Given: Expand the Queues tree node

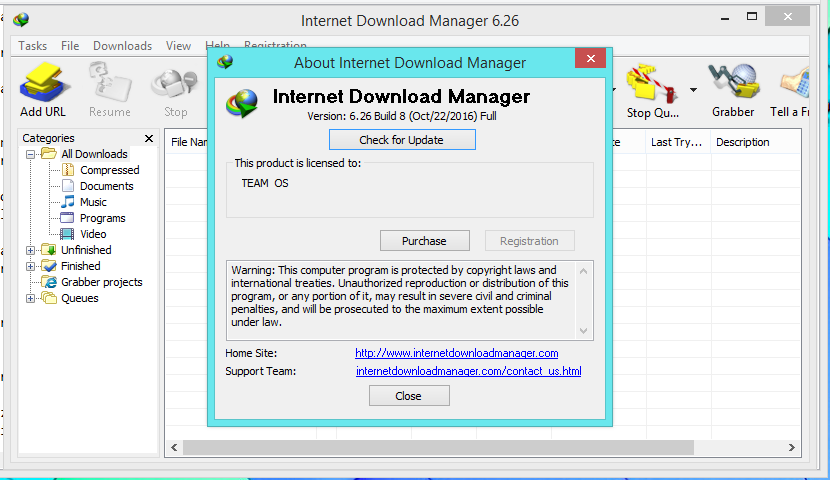Looking at the screenshot, I should click(30, 298).
